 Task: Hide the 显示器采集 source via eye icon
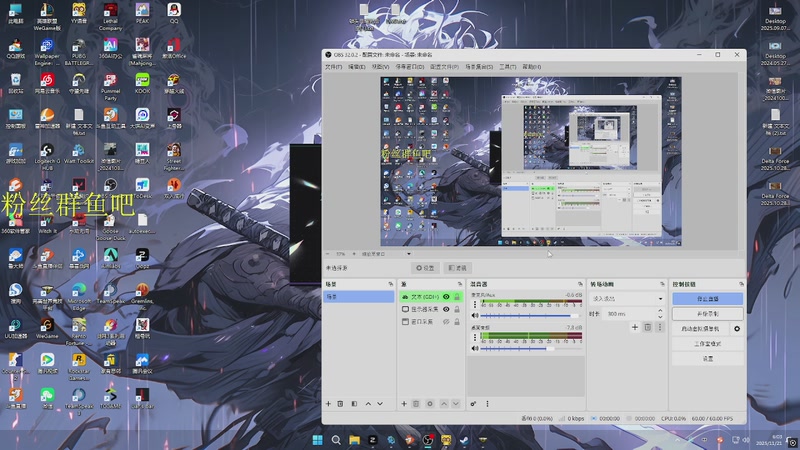coord(446,309)
